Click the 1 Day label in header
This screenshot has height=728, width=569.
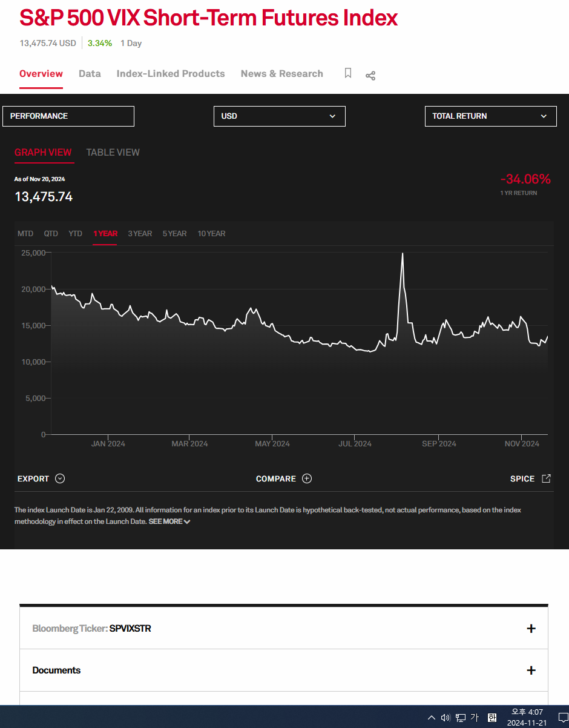coord(131,43)
